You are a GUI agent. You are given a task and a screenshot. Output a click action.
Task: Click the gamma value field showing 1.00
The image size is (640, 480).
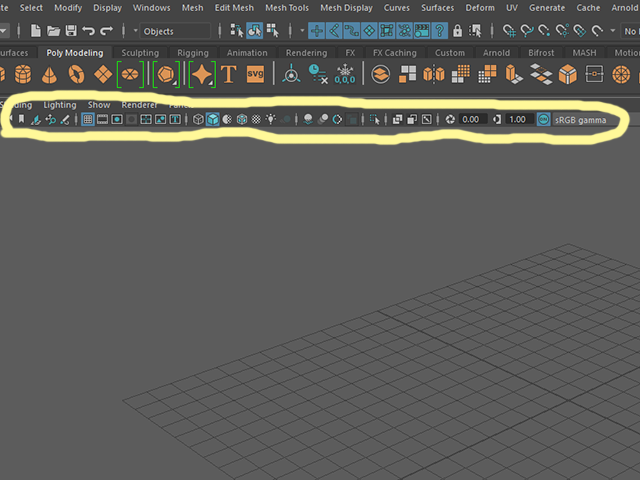point(520,119)
